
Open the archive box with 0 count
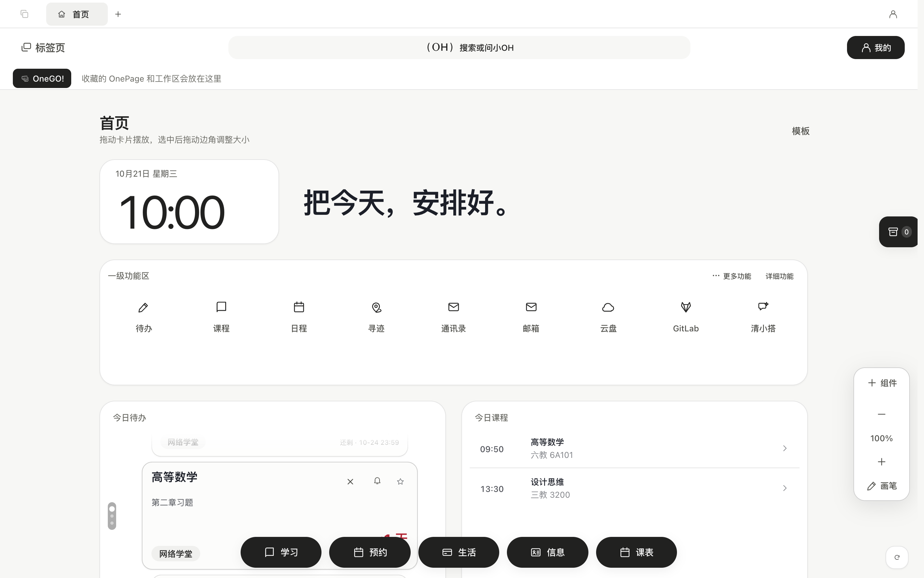[898, 232]
